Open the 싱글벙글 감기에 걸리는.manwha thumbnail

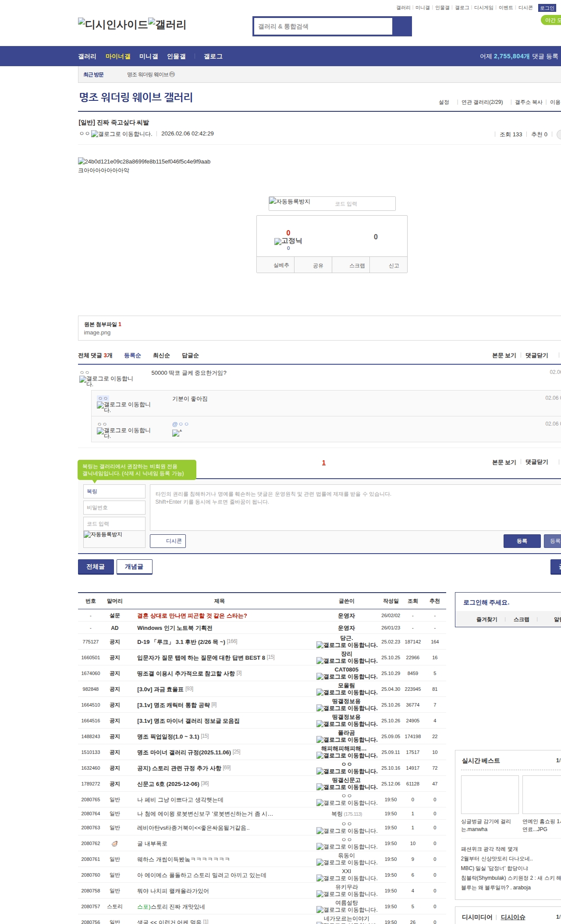tap(490, 795)
